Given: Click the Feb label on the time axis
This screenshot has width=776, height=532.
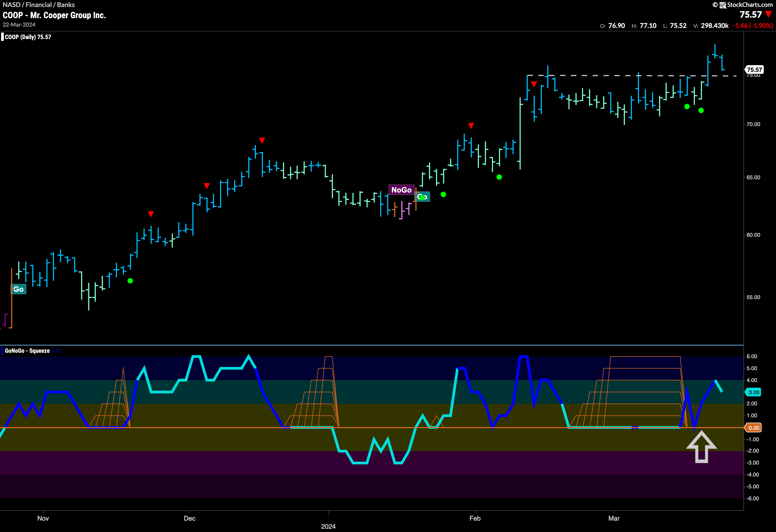Looking at the screenshot, I should [475, 518].
